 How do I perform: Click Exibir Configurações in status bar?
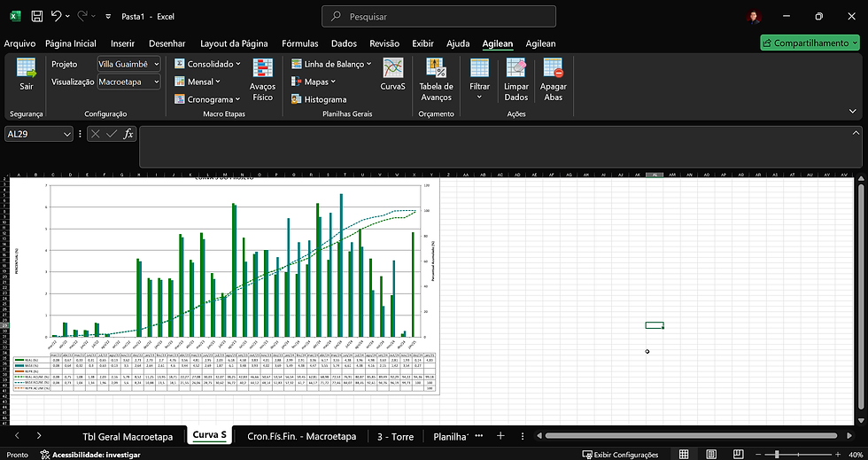tap(621, 455)
